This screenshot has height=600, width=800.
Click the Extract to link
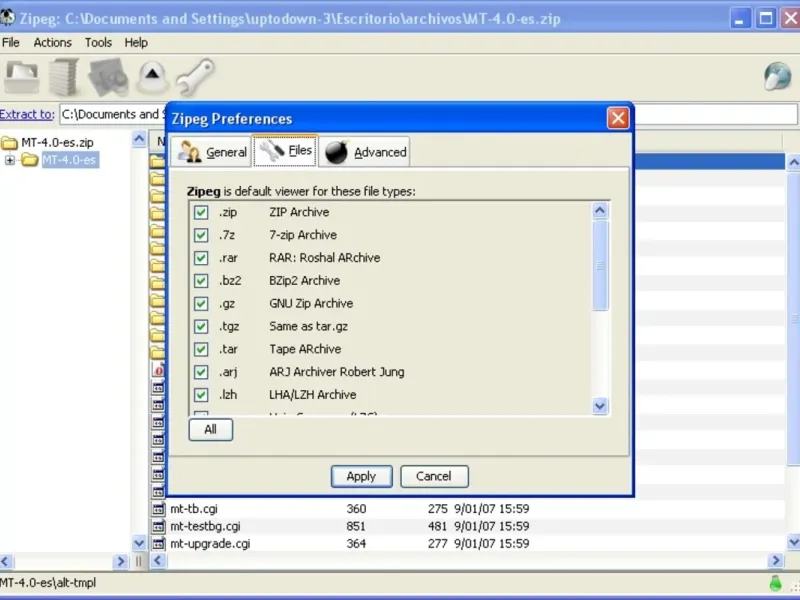[27, 114]
